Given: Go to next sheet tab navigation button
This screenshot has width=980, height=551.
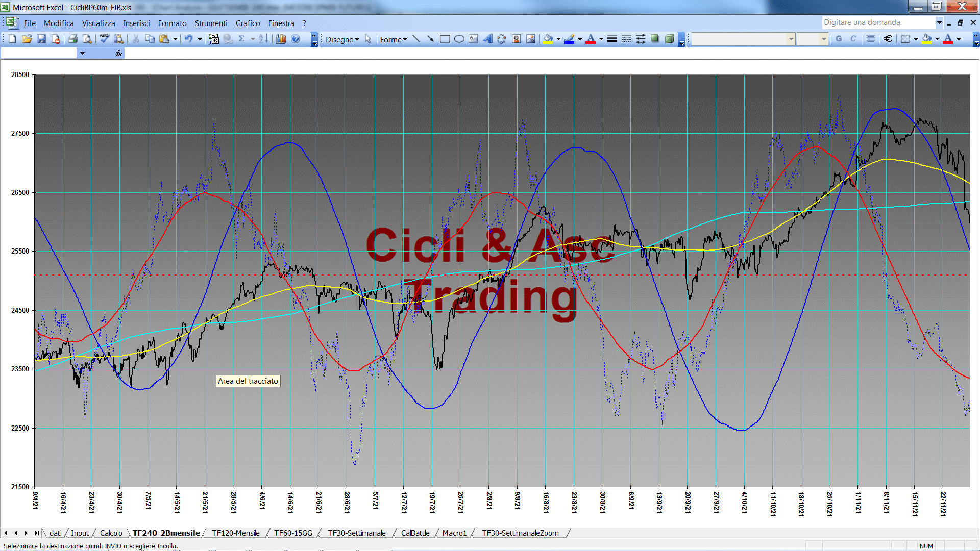Looking at the screenshot, I should 26,533.
